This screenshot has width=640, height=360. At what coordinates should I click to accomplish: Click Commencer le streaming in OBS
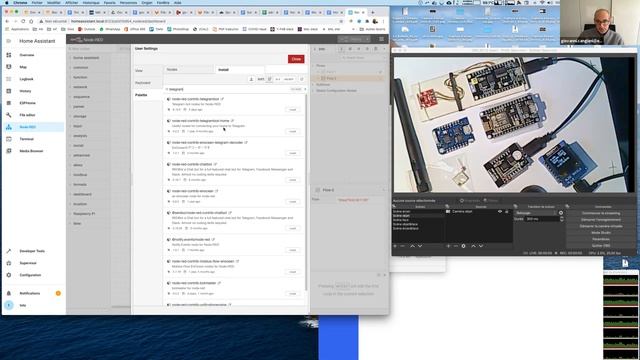(601, 213)
